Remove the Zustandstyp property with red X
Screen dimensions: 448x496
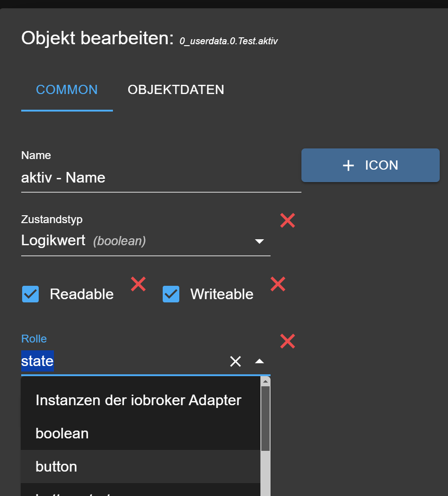[287, 220]
